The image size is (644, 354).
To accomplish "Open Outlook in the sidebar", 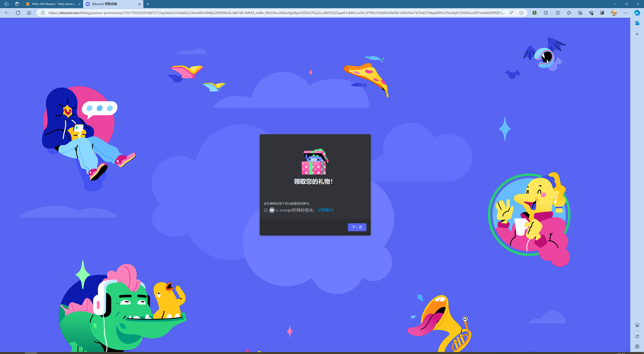I will click(x=637, y=23).
